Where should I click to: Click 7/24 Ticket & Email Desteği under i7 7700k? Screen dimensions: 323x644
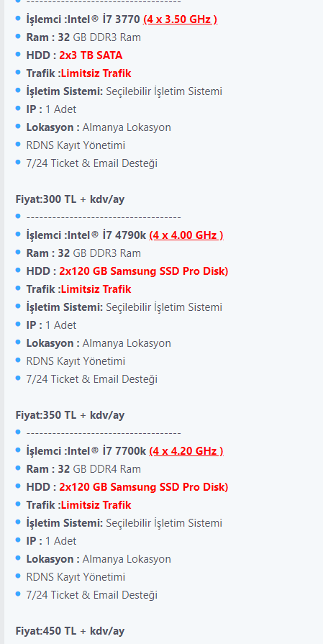[91, 595]
